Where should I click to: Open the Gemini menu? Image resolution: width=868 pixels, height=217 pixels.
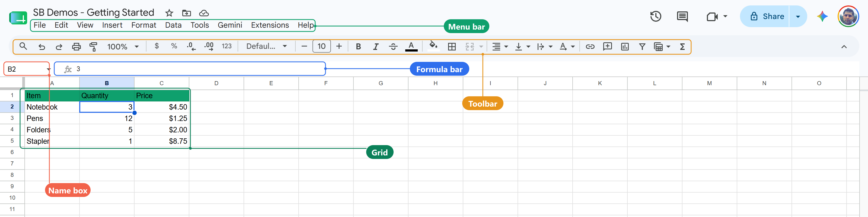[x=230, y=25]
